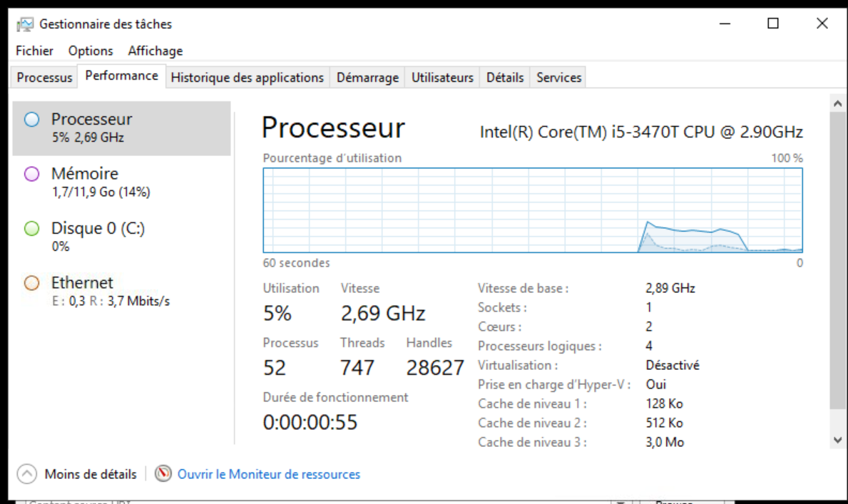Open the Fichier menu

pyautogui.click(x=35, y=51)
